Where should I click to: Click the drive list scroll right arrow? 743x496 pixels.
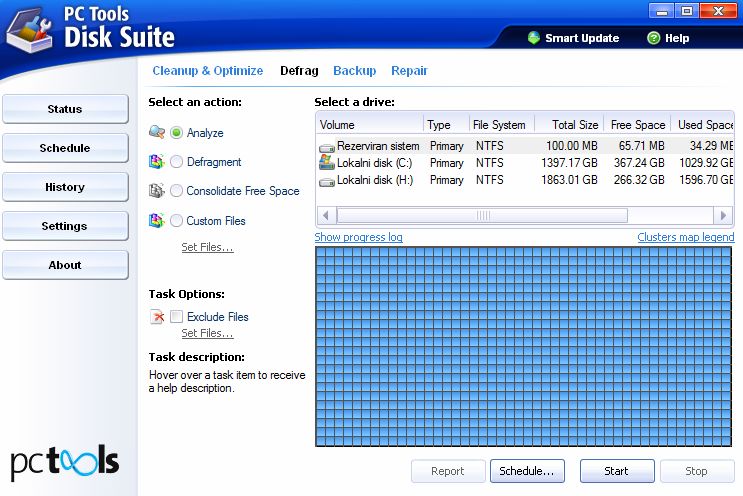point(723,216)
